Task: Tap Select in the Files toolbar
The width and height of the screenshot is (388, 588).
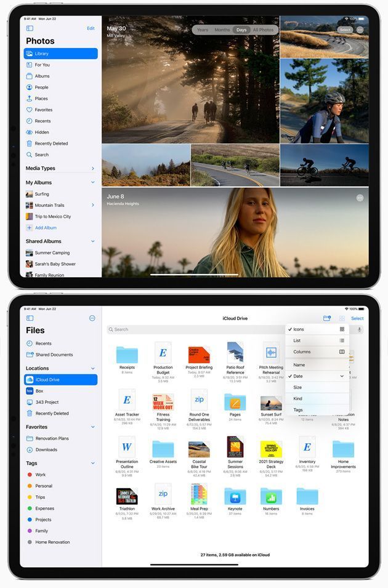Action: click(357, 318)
